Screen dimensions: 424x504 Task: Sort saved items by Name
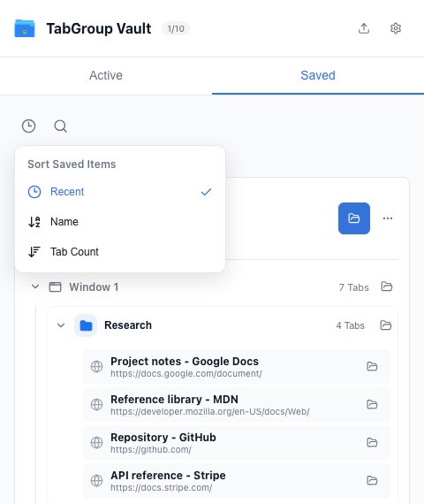click(120, 222)
